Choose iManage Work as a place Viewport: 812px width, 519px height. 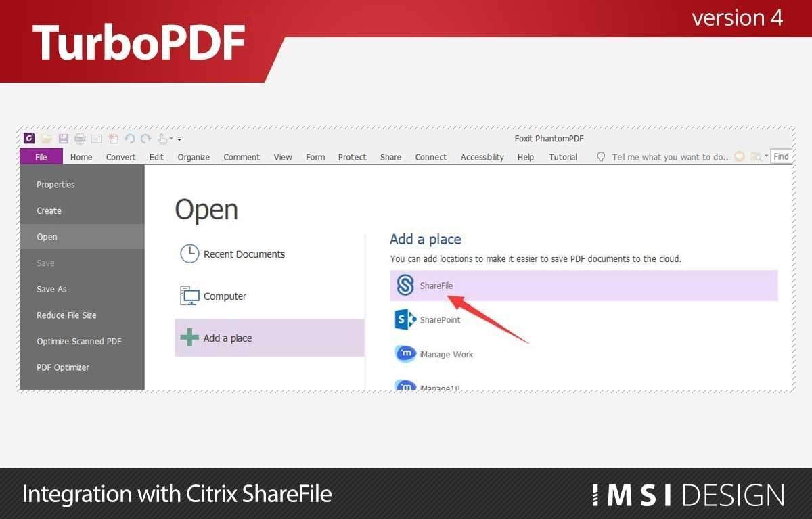point(405,353)
